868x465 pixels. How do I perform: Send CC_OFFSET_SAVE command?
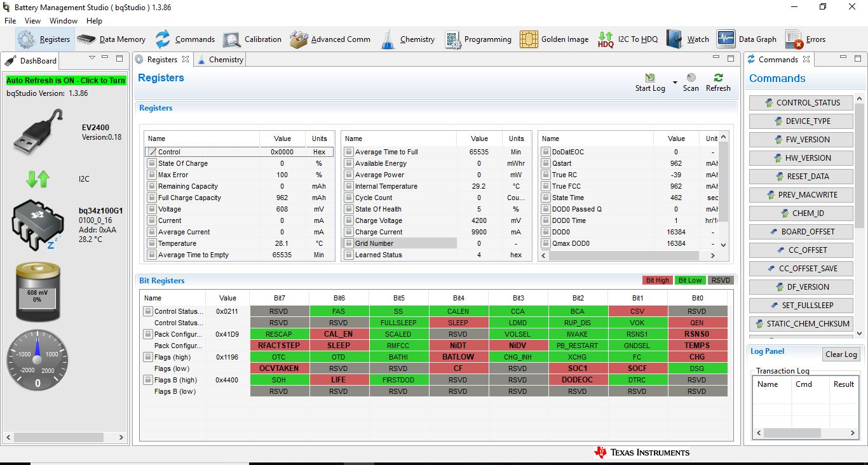click(802, 269)
